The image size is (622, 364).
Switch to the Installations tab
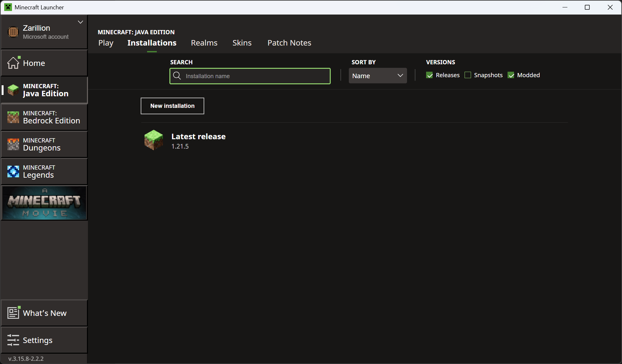(152, 43)
